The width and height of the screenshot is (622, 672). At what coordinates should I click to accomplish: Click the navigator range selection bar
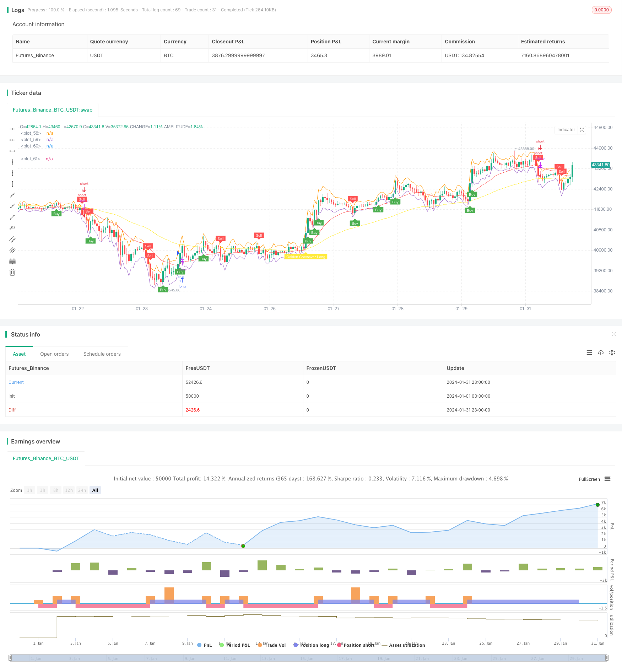pyautogui.click(x=309, y=658)
